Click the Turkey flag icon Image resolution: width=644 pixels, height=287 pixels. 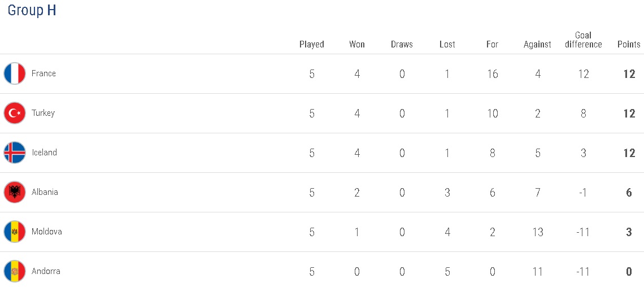pyautogui.click(x=15, y=113)
